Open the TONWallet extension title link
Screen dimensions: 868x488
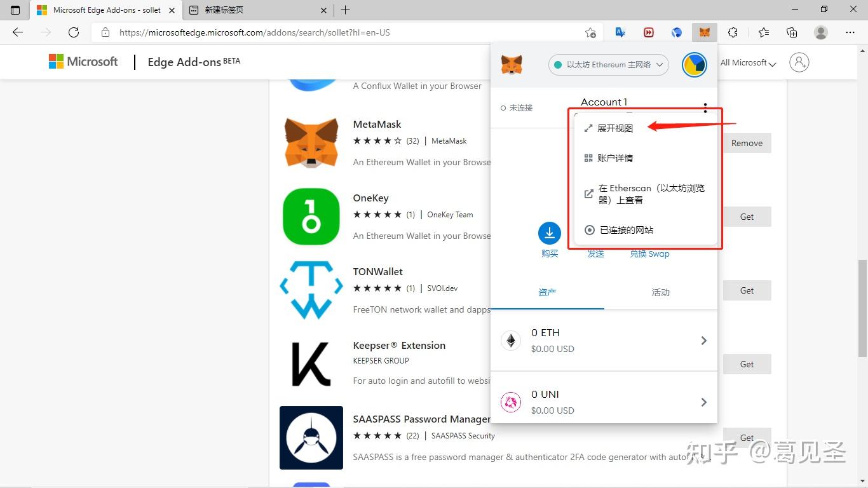click(378, 272)
